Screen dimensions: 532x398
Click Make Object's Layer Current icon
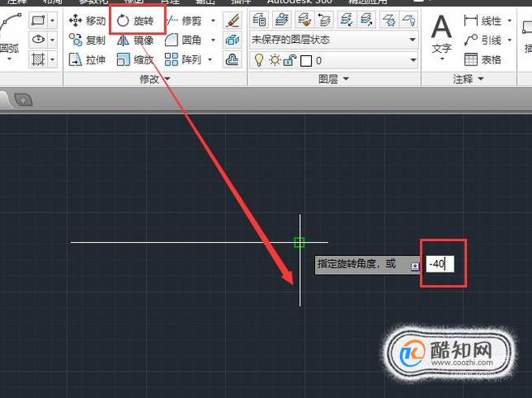(281, 20)
